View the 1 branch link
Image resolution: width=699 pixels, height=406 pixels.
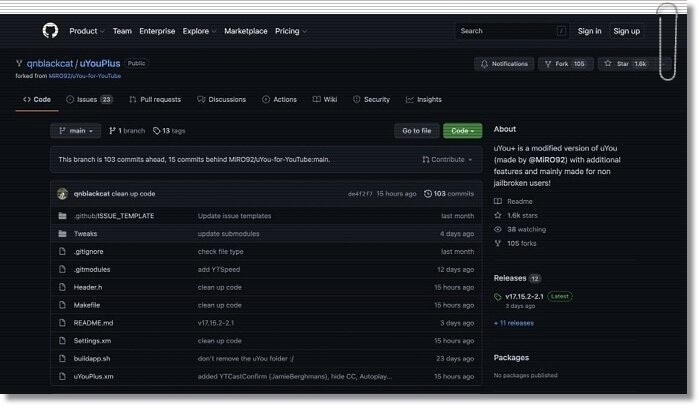(x=127, y=131)
